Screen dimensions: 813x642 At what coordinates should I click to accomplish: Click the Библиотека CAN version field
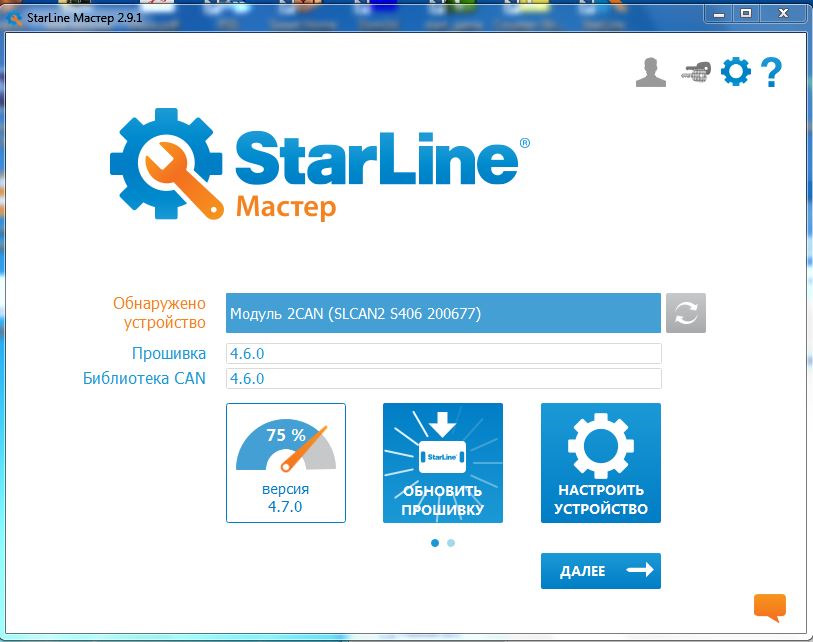(x=443, y=378)
